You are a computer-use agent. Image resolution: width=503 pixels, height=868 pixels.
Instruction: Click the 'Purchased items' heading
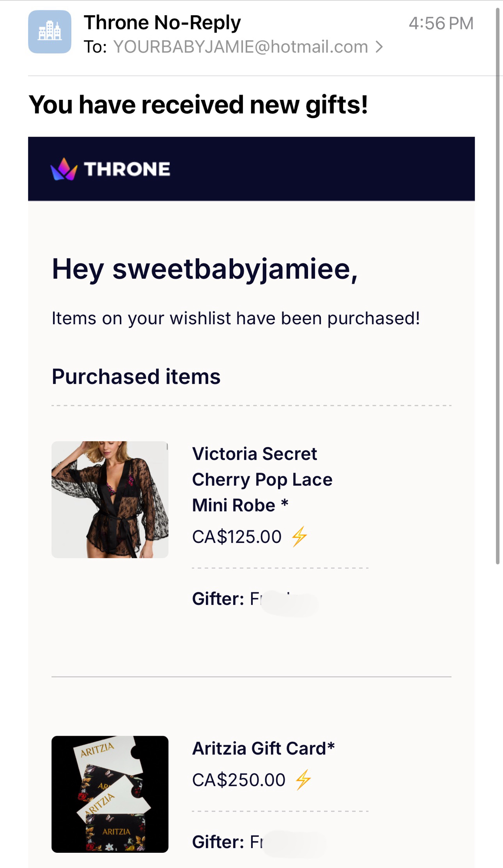click(x=136, y=376)
